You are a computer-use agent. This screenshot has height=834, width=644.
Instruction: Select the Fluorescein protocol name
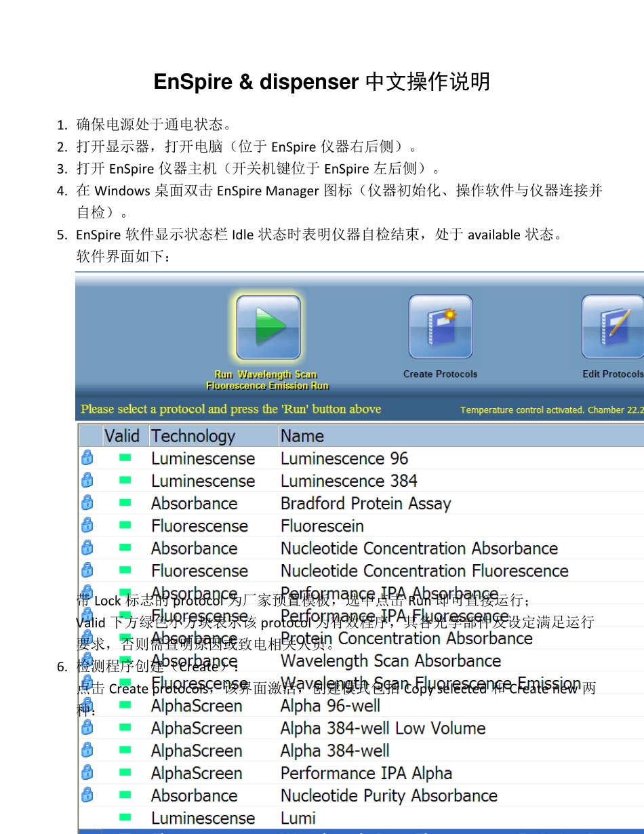[x=322, y=525]
